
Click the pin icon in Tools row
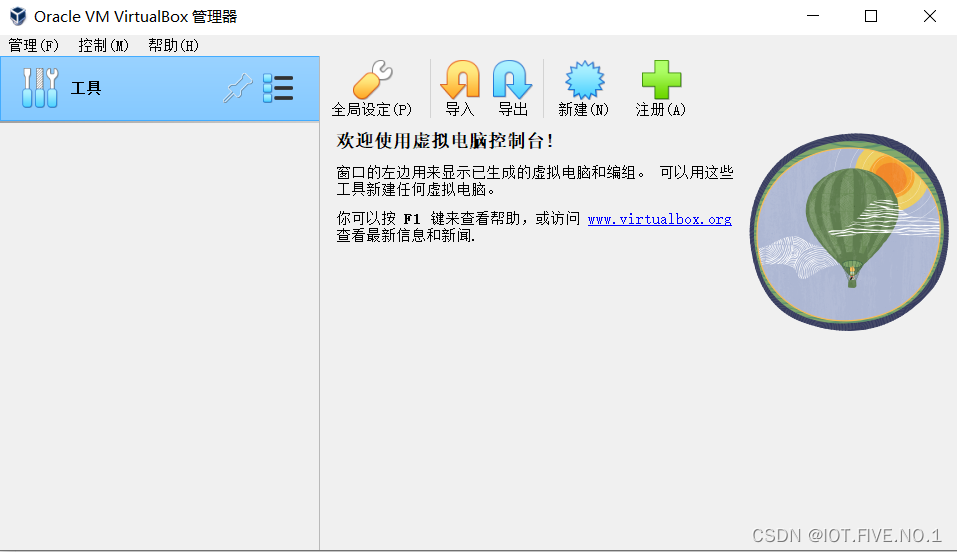click(x=237, y=88)
